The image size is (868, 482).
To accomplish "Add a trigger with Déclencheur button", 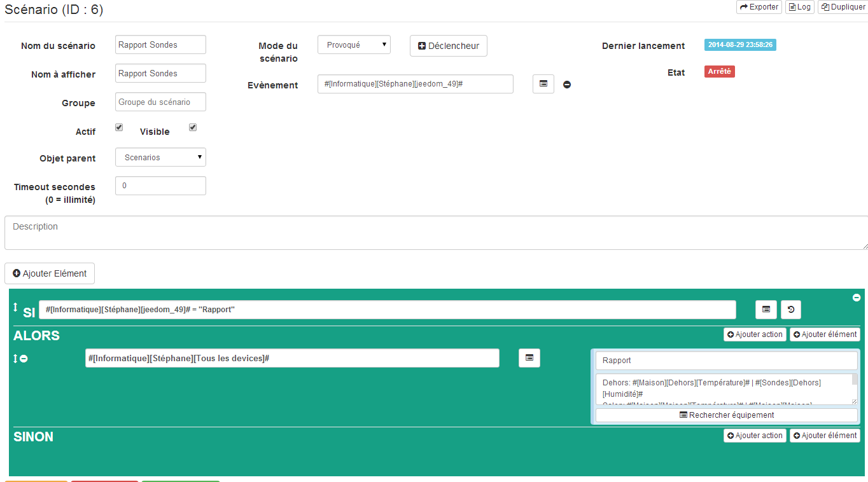I will (449, 46).
